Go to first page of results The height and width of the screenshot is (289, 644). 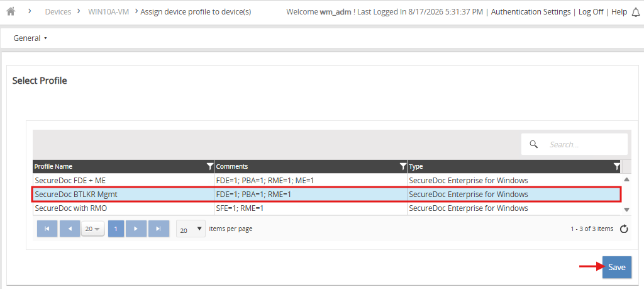click(x=47, y=229)
